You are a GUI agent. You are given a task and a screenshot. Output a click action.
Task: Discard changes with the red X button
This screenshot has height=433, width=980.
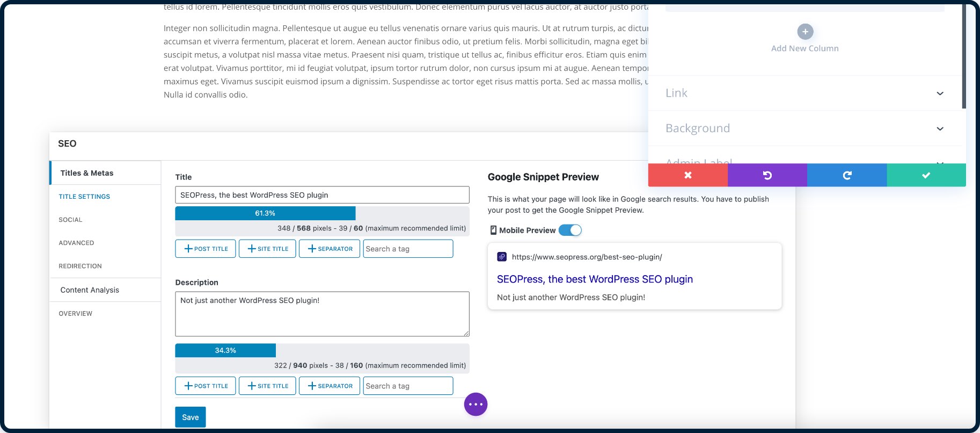point(688,175)
